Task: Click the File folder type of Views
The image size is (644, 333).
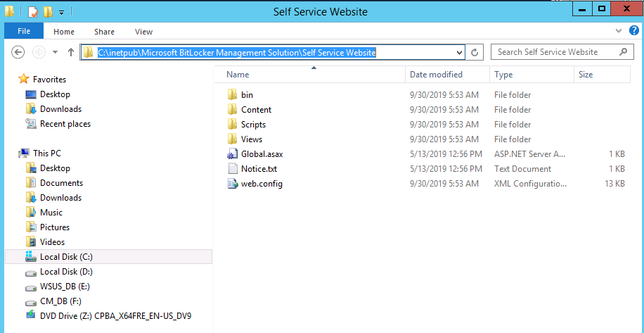Action: pos(513,139)
